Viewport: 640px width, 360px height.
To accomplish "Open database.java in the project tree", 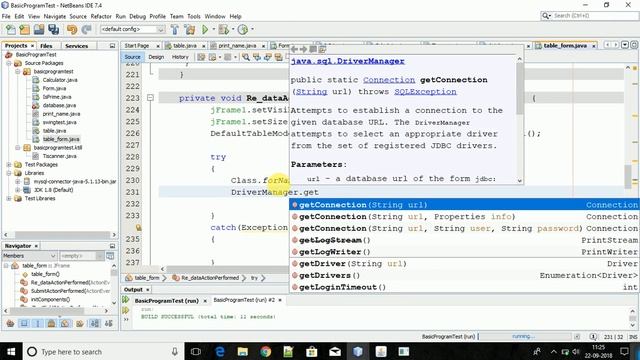I will (59, 105).
